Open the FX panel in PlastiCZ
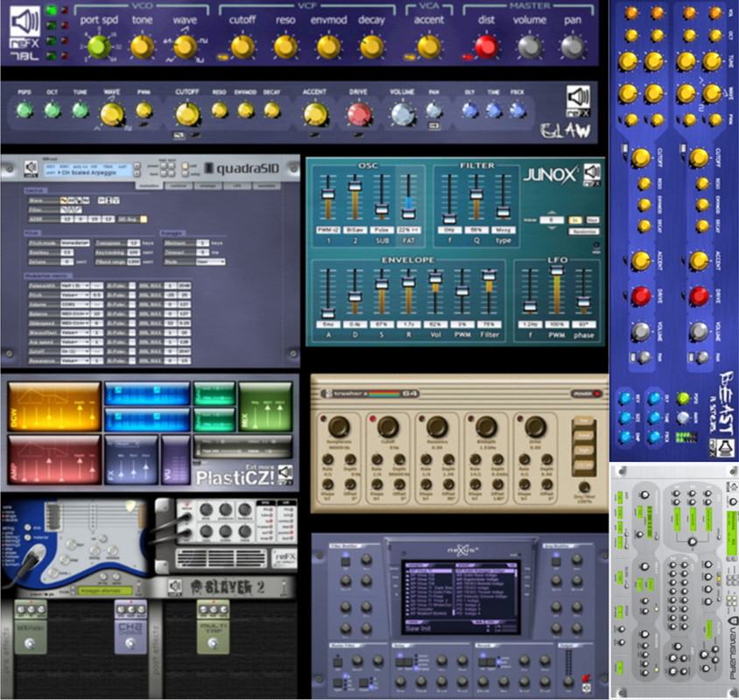739x700 pixels. pos(131,459)
